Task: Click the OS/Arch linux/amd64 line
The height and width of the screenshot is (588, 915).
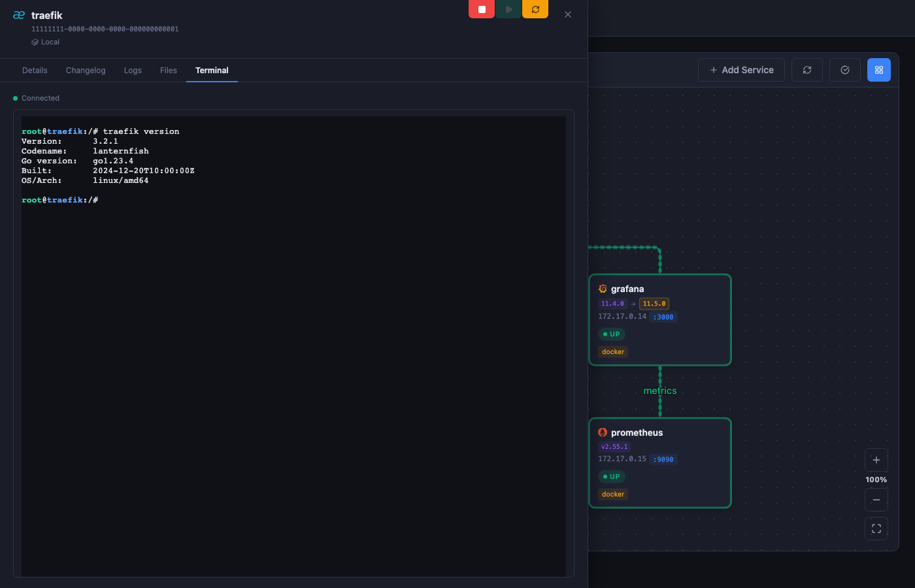Action: pos(85,180)
